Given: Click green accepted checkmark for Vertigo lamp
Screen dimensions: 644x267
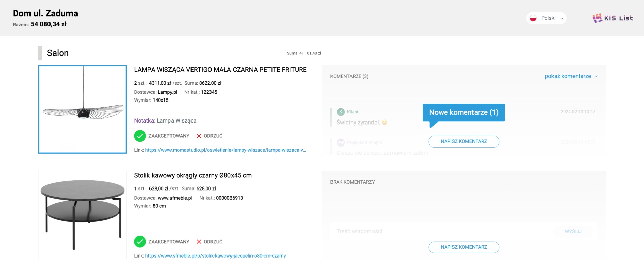Looking at the screenshot, I should tap(140, 136).
